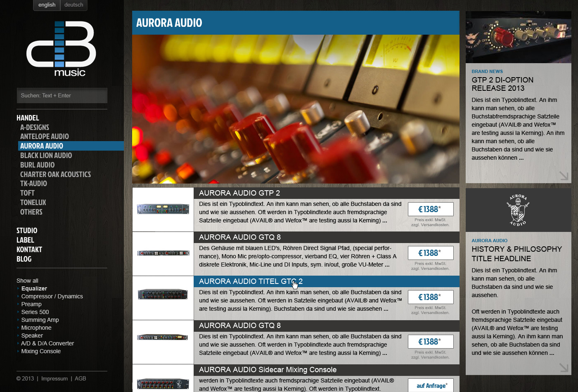This screenshot has height=392, width=578.
Task: Click AURORA AUDIO label above History headline
Action: click(x=490, y=241)
